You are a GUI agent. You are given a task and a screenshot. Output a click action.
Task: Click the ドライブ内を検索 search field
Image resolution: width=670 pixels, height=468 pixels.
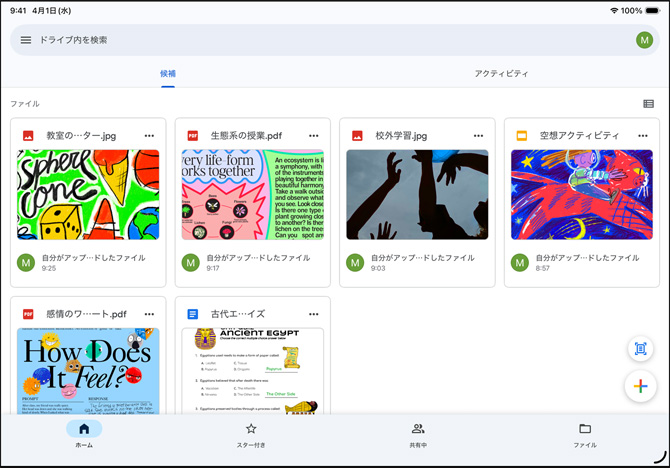(320, 40)
